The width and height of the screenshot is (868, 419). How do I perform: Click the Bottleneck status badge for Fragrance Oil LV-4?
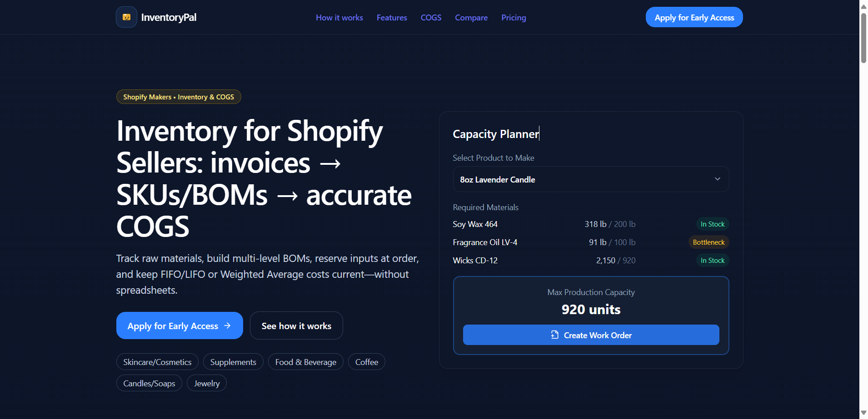tap(708, 242)
